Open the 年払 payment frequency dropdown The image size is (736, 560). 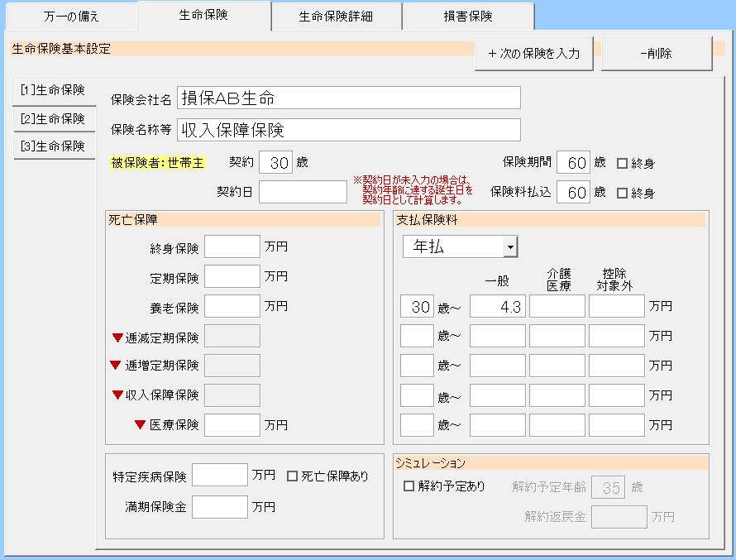point(510,246)
